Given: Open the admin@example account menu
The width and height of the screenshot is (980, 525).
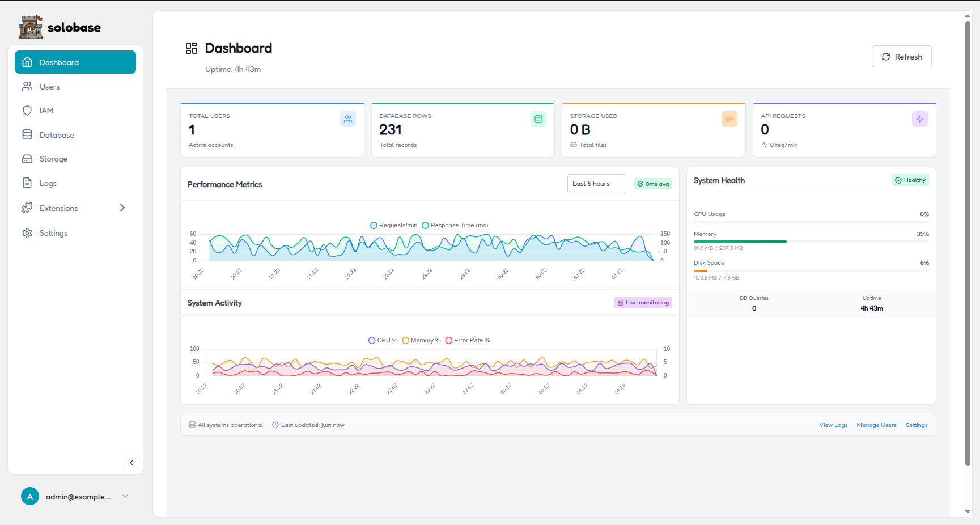Looking at the screenshot, I should (75, 497).
